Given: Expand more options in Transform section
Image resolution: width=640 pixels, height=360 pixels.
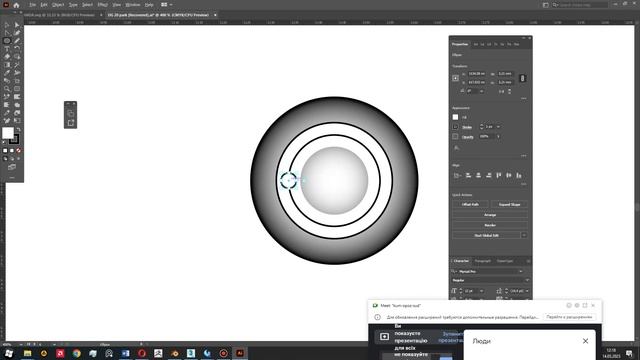Looking at the screenshot, I should pyautogui.click(x=524, y=99).
